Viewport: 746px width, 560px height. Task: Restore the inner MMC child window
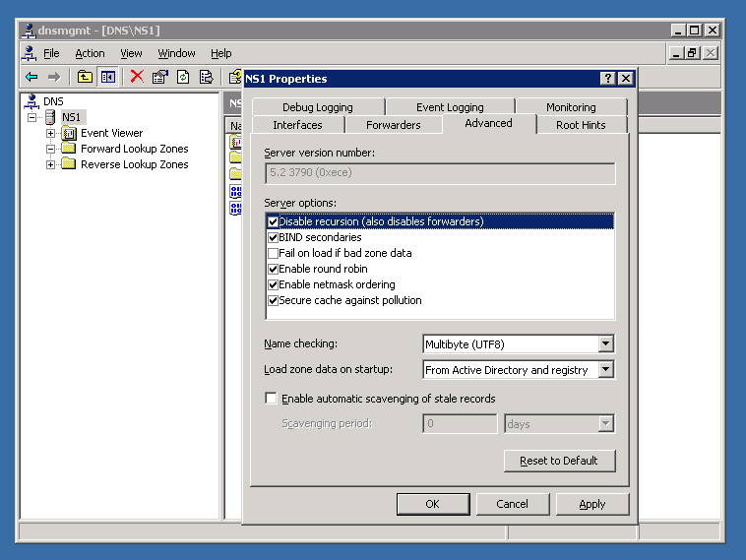click(692, 53)
